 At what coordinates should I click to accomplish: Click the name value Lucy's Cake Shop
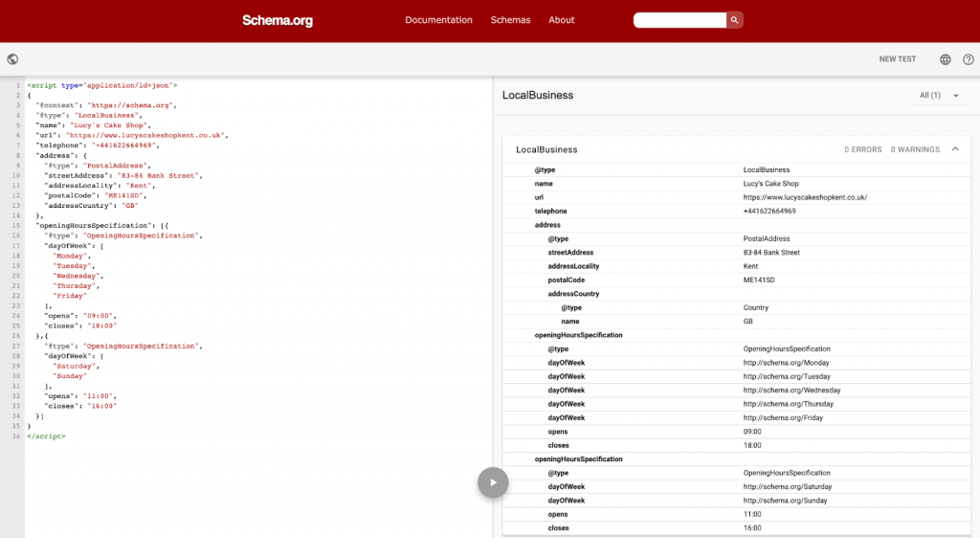(770, 184)
